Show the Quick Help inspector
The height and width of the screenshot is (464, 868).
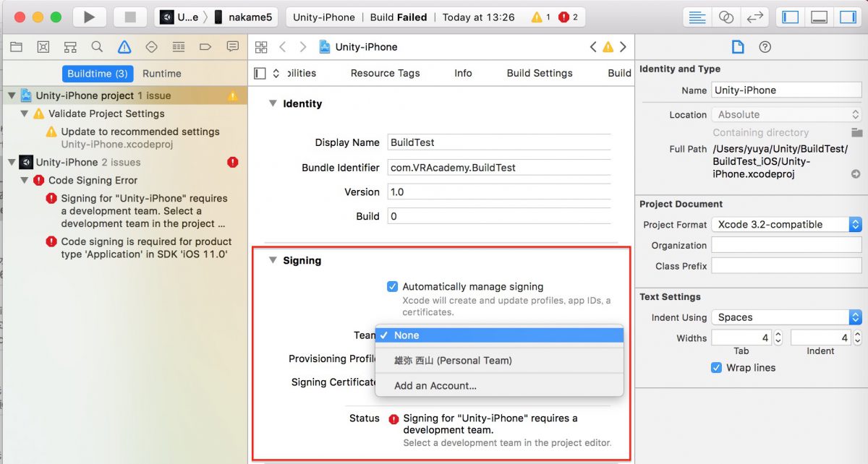point(765,47)
